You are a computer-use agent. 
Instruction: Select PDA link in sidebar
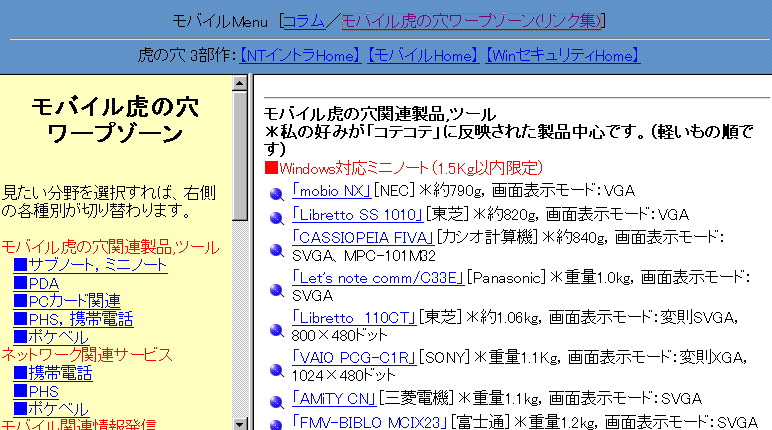tap(36, 283)
